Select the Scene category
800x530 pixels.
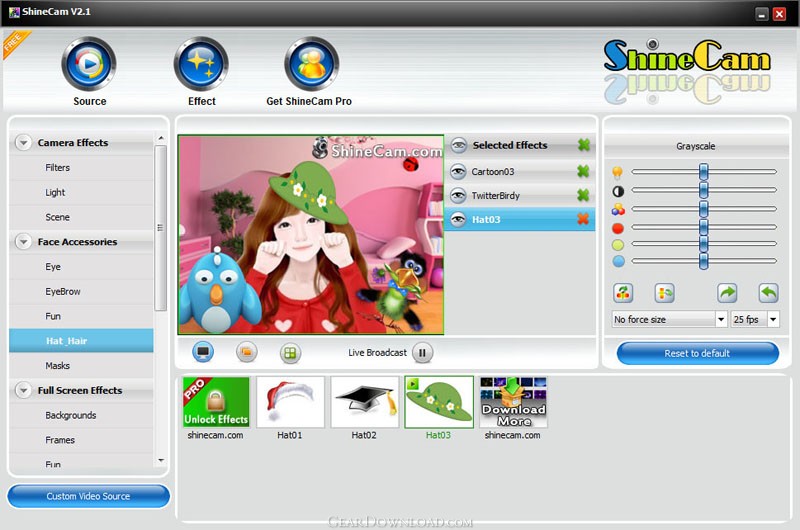coord(81,217)
